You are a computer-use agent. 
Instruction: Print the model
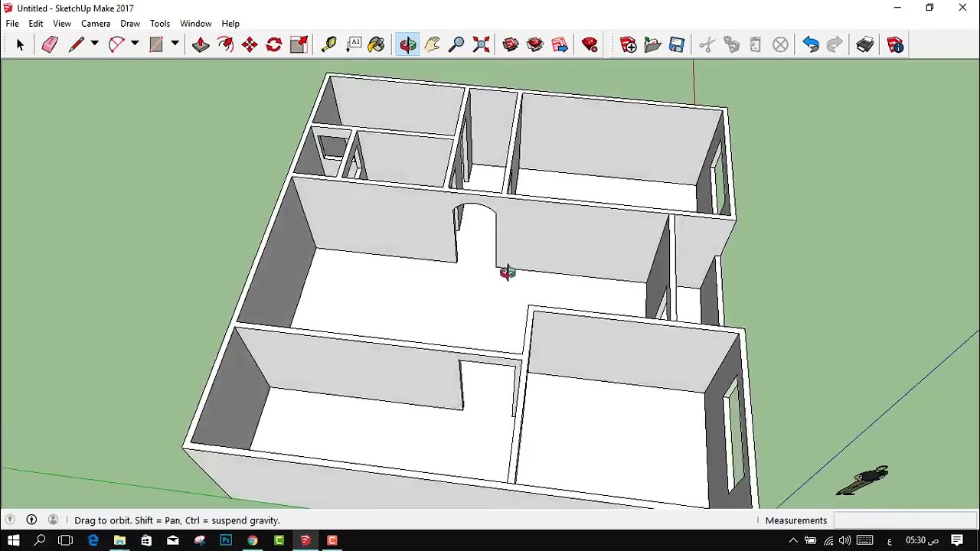pyautogui.click(x=865, y=45)
